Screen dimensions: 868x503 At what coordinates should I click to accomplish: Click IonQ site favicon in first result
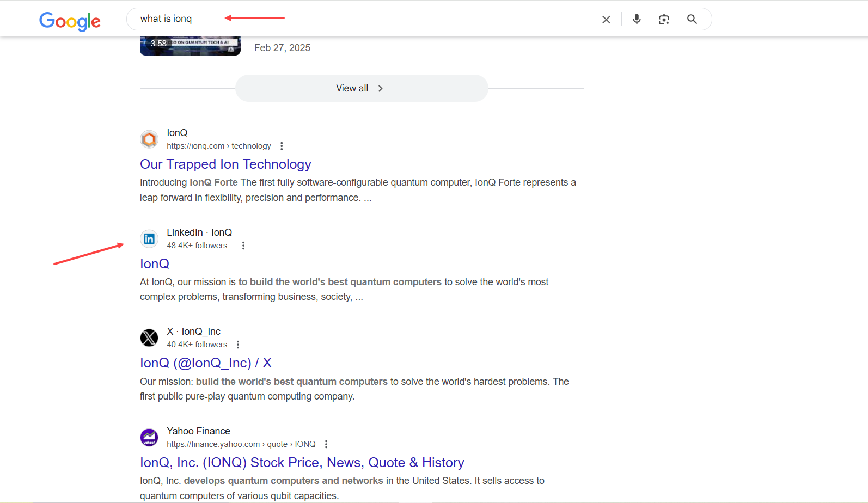149,139
